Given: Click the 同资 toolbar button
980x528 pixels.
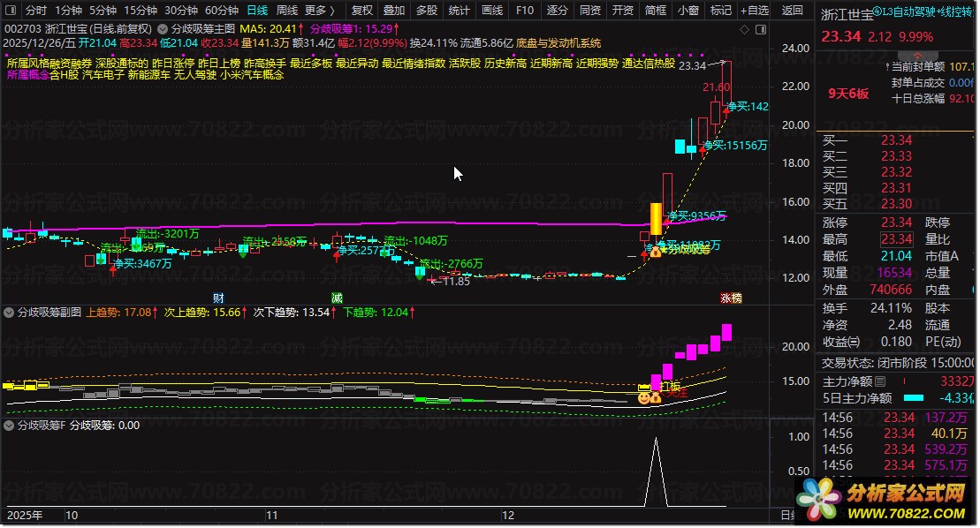Looking at the screenshot, I should [590, 10].
